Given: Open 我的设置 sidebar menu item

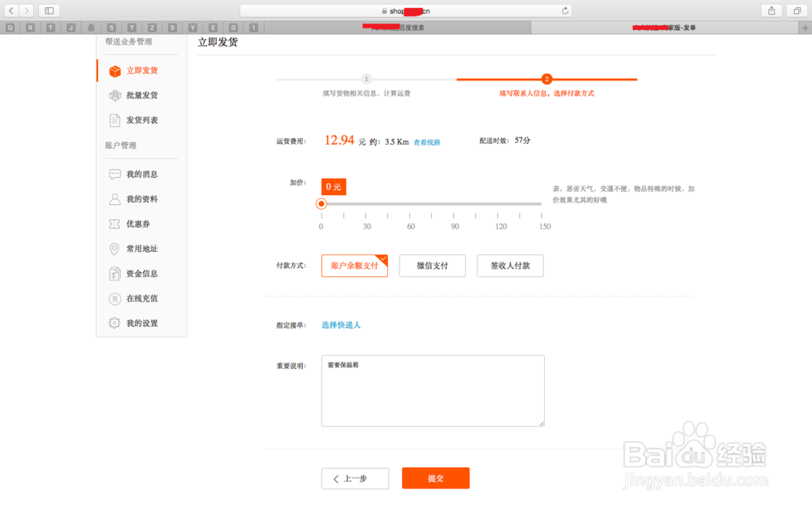Looking at the screenshot, I should pyautogui.click(x=142, y=323).
